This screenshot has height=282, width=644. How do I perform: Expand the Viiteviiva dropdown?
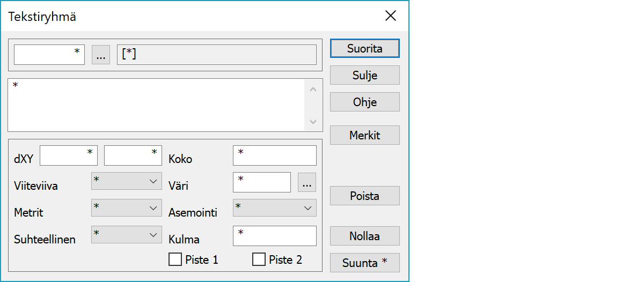point(127,181)
